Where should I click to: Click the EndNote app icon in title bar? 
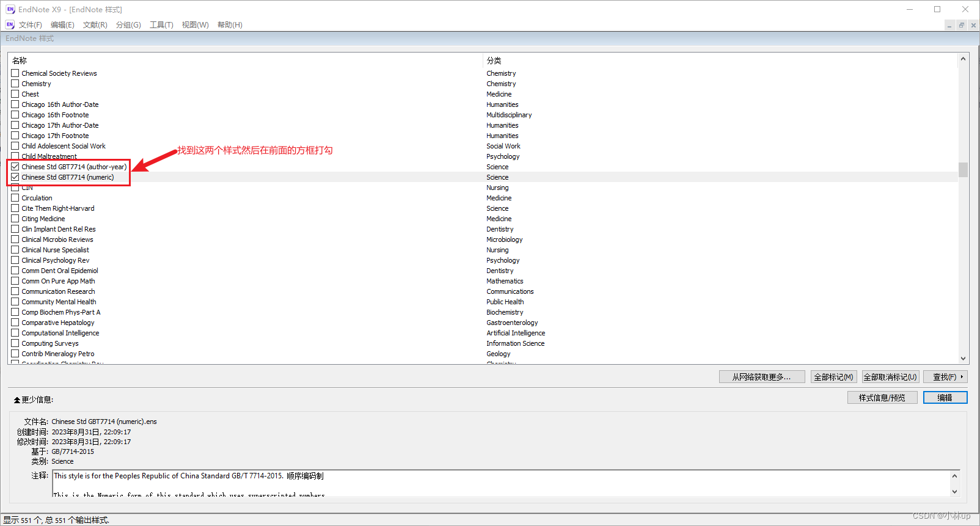click(10, 9)
